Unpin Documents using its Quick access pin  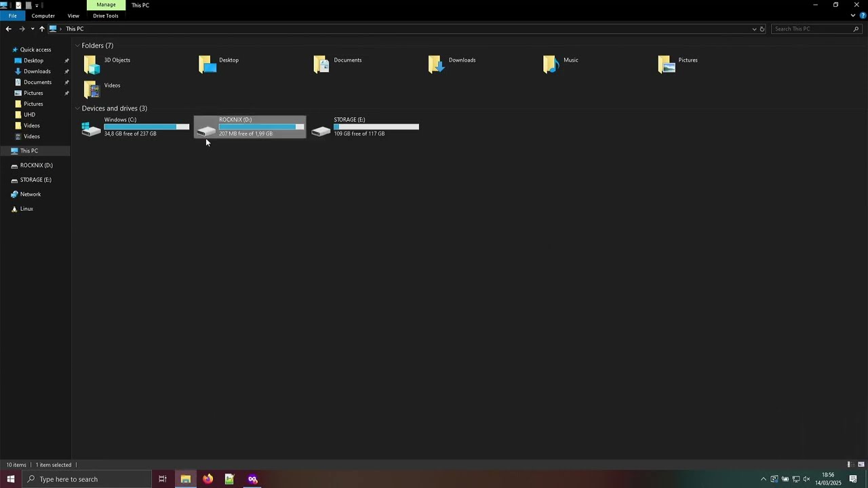pos(66,82)
